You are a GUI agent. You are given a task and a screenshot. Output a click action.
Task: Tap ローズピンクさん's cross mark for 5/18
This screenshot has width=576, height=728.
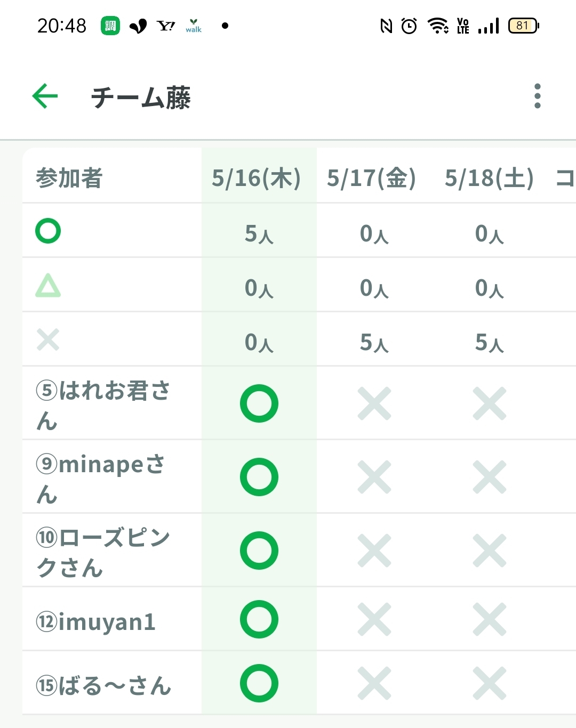(x=490, y=551)
